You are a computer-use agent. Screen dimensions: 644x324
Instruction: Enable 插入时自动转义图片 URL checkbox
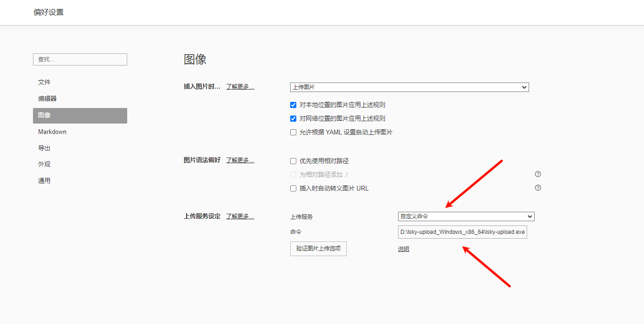293,188
